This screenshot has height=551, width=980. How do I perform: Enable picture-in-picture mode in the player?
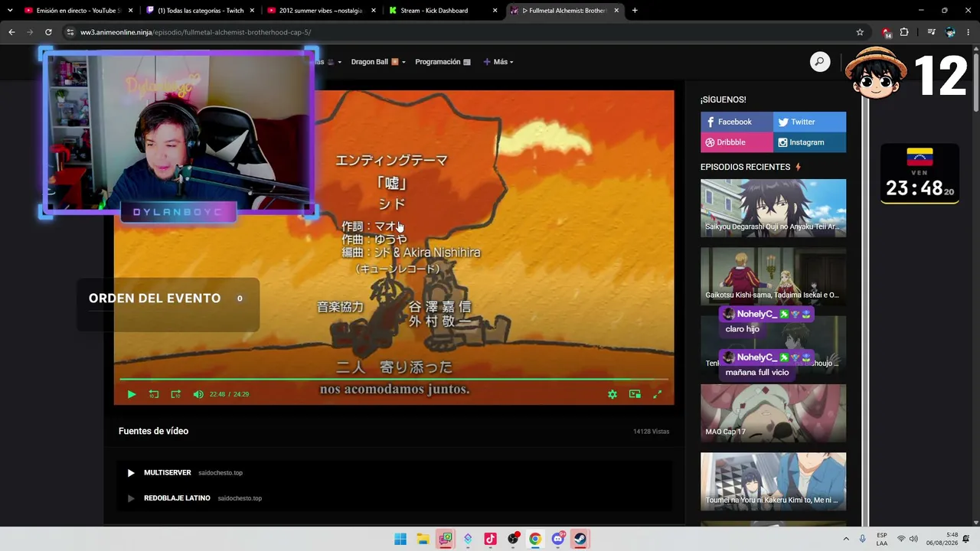click(635, 394)
